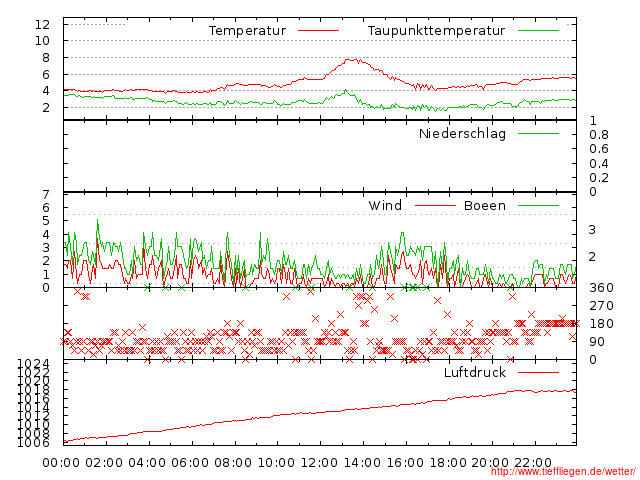Click the 06:00 time axis label
Screen dimensions: 640x480
pyautogui.click(x=190, y=463)
